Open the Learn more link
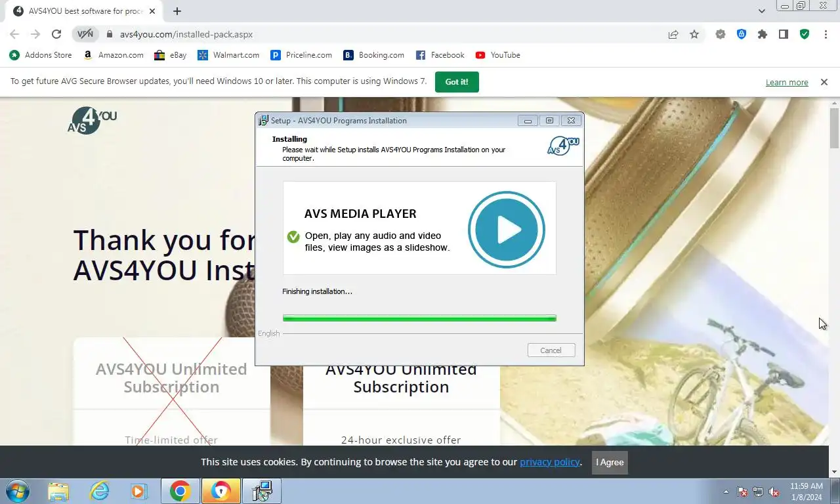Image resolution: width=840 pixels, height=504 pixels. 787,83
